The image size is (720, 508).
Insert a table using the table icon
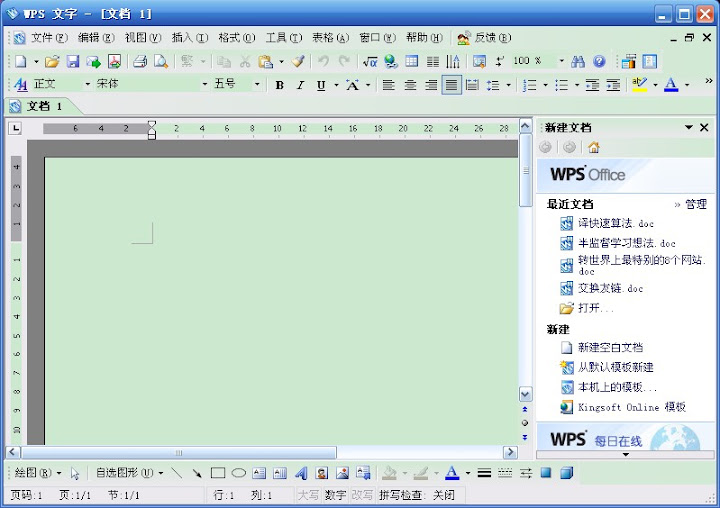click(411, 61)
